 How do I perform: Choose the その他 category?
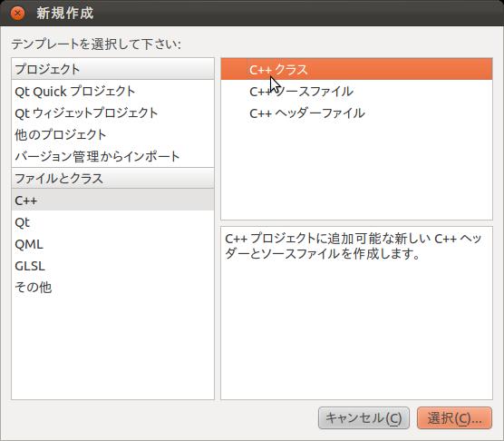tap(112, 288)
